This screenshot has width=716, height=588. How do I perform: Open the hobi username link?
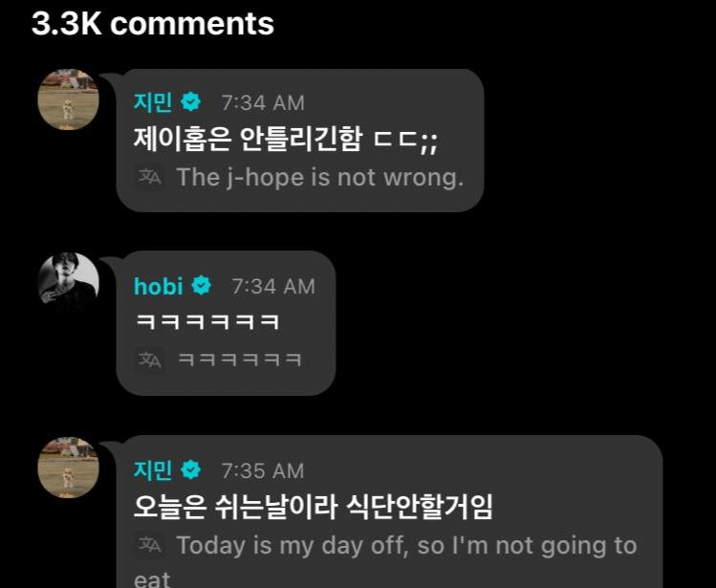coord(159,287)
